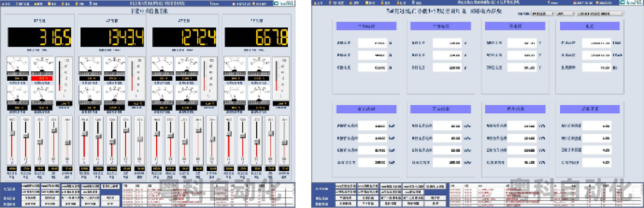
Task: Click the second menu item in the left window's top bar
Action: coord(23,4)
